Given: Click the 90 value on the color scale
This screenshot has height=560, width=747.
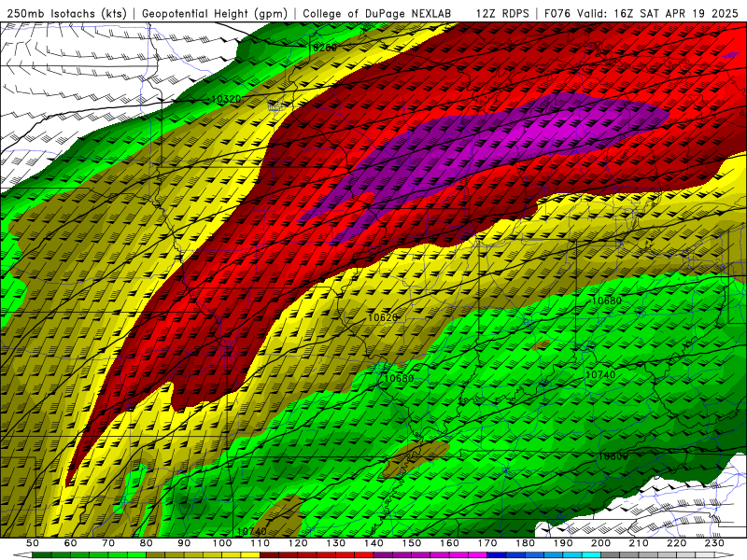Looking at the screenshot, I should click(184, 543).
